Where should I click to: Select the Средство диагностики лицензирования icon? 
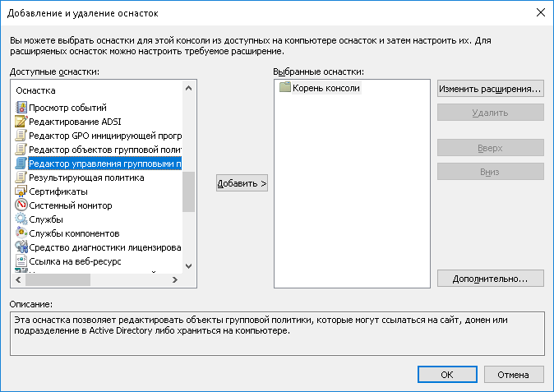[x=21, y=247]
